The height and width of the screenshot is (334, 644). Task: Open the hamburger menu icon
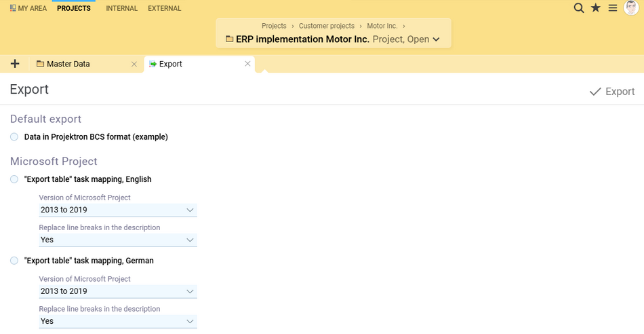pos(613,8)
